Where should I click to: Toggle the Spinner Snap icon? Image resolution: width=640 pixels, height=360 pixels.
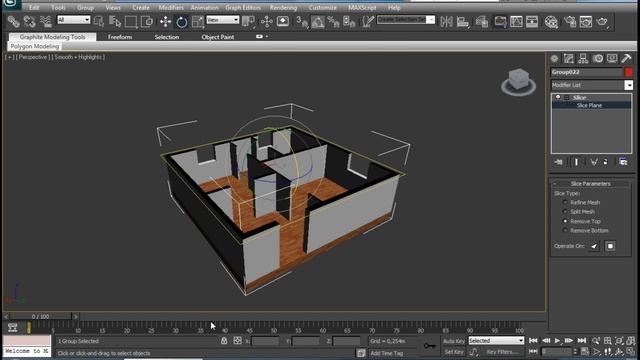tap(349, 21)
